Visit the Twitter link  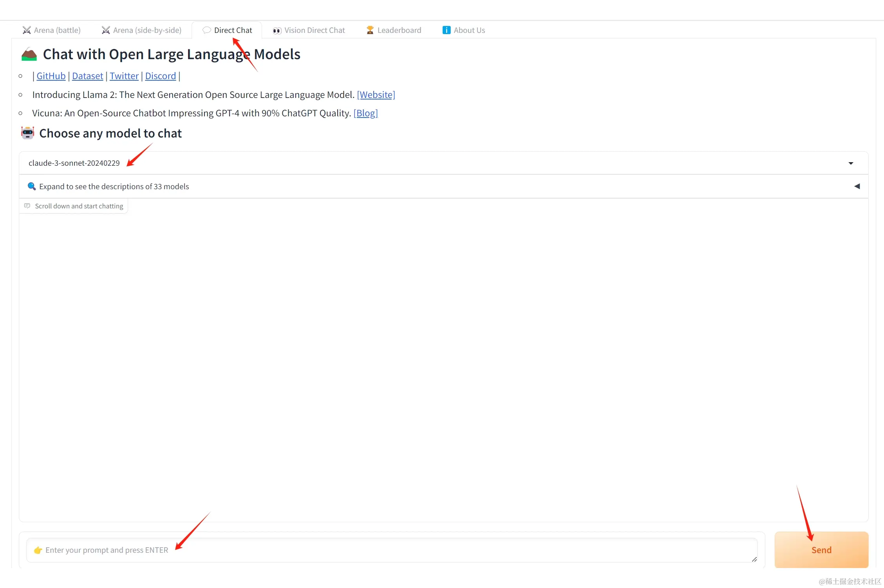[124, 76]
